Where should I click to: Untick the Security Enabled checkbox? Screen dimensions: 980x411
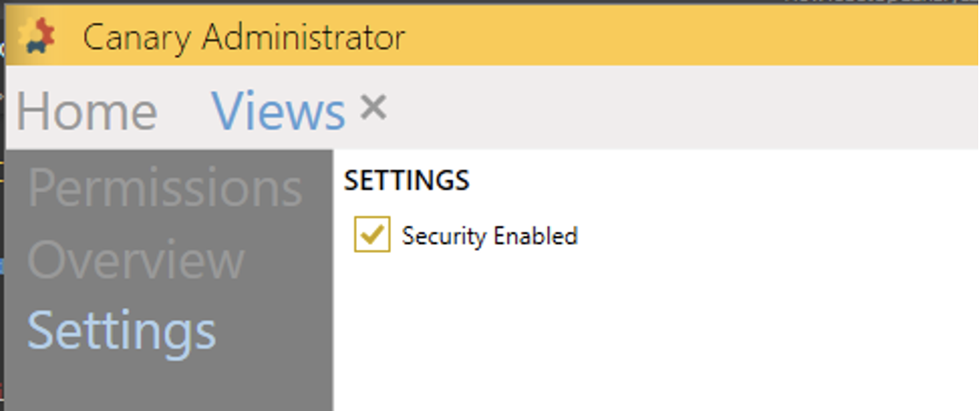(x=372, y=235)
